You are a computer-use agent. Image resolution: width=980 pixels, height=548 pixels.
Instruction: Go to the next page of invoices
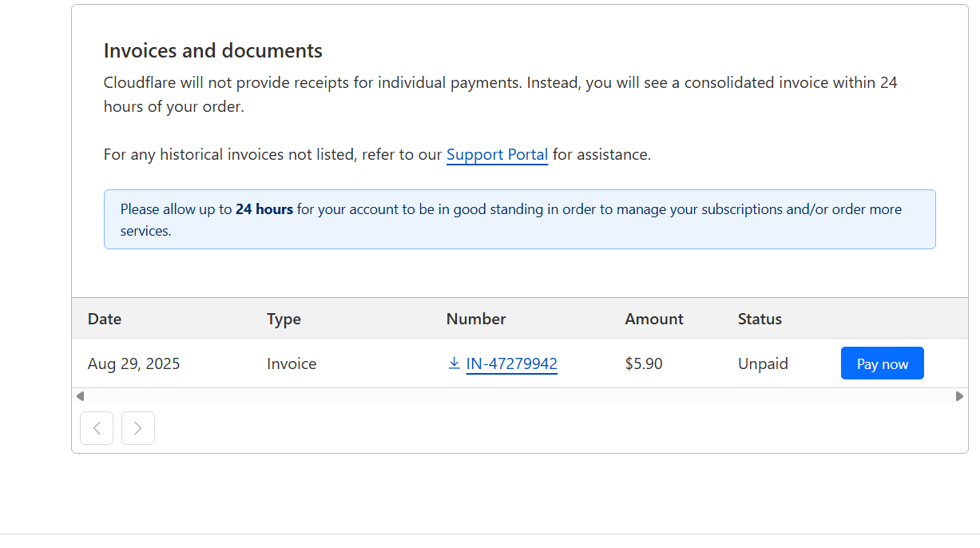coord(138,428)
